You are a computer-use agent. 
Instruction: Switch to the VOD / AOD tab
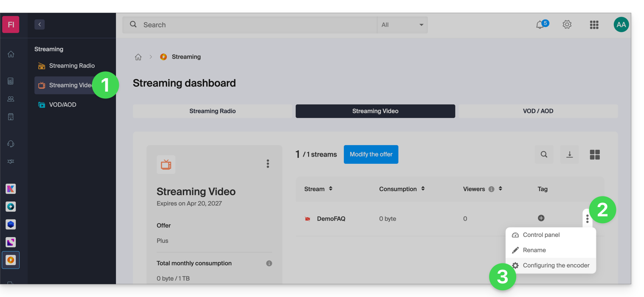click(538, 111)
